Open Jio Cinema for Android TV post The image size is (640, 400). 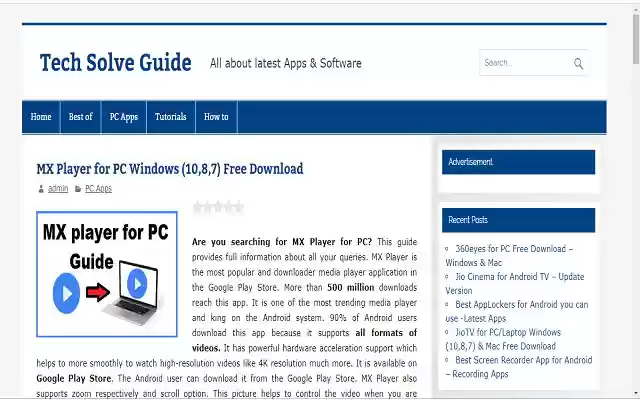515,284
